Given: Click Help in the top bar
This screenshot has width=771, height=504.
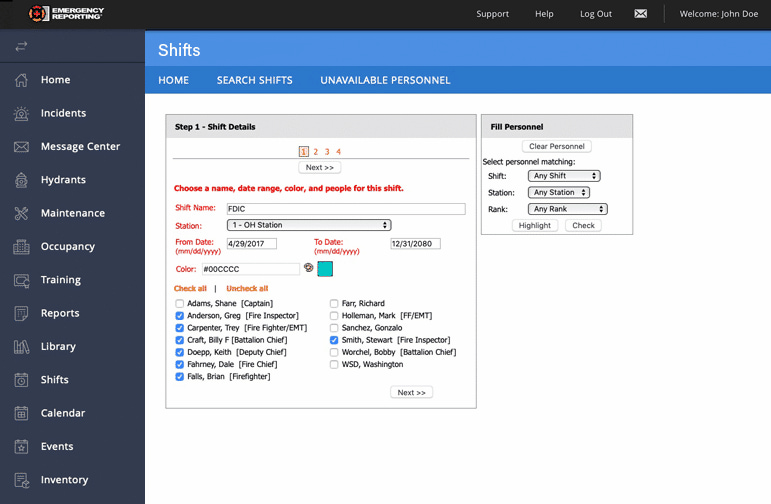Looking at the screenshot, I should pos(544,14).
